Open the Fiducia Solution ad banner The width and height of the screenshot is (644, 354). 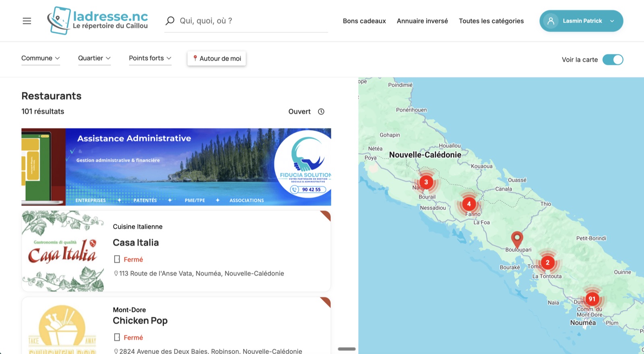click(176, 167)
